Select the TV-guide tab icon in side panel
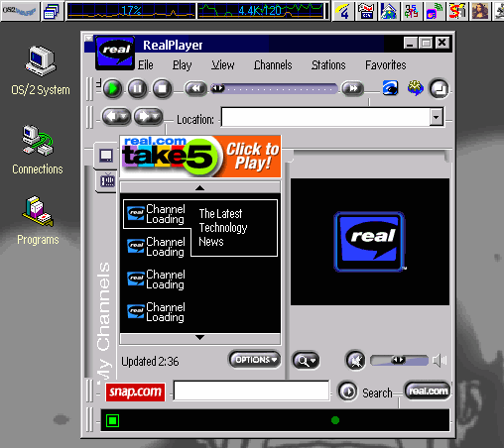The width and height of the screenshot is (504, 448). pos(107,180)
